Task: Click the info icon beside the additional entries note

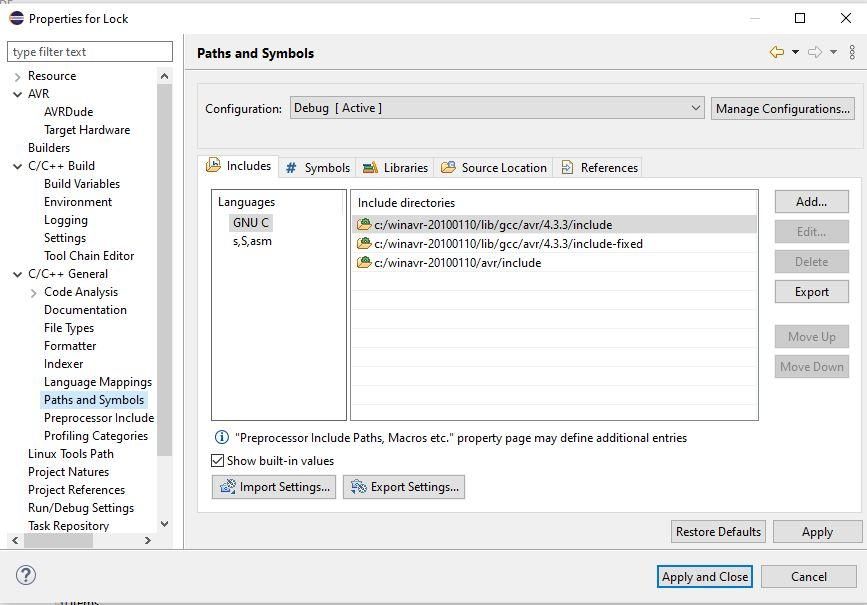Action: (x=219, y=437)
